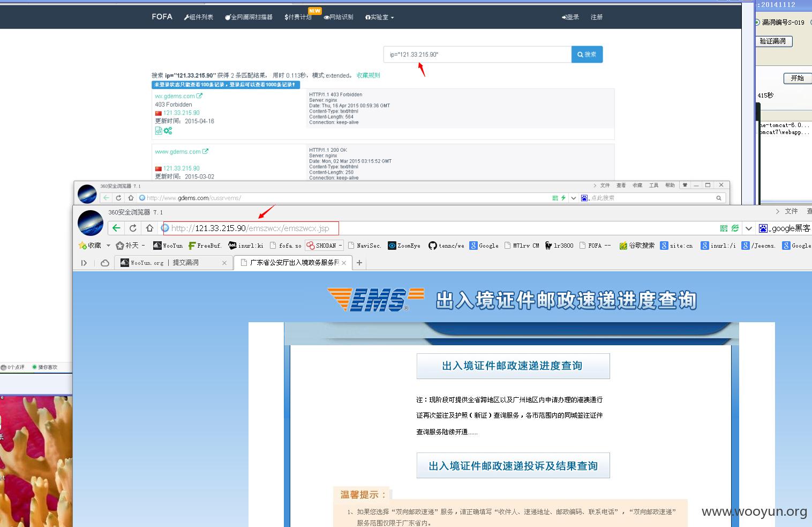Screen dimensions: 812x527
Task: Click external link icon next to www.gdems.com
Action: tap(205, 152)
